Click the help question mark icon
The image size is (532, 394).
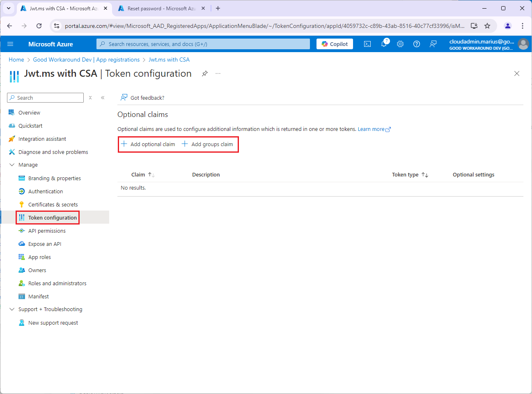click(417, 44)
